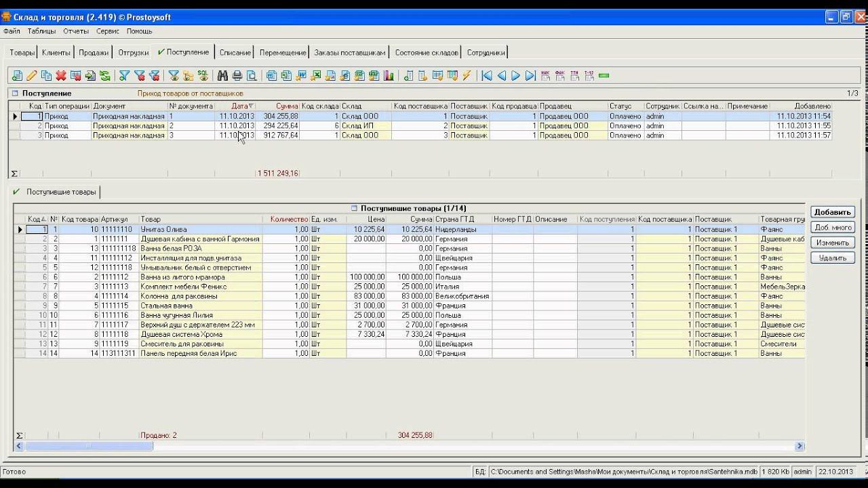Select the Склад ИП warehouse cell

pos(366,126)
